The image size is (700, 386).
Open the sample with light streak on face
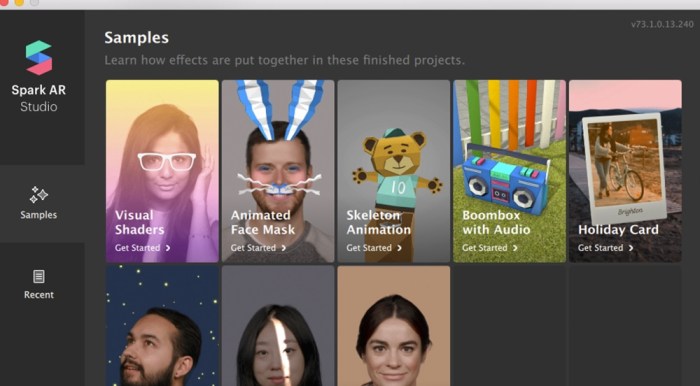278,326
